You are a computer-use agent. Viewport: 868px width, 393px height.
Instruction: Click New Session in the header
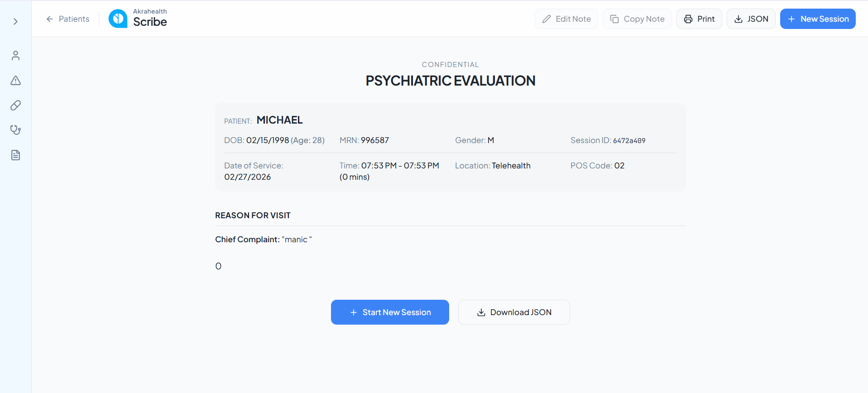[818, 19]
